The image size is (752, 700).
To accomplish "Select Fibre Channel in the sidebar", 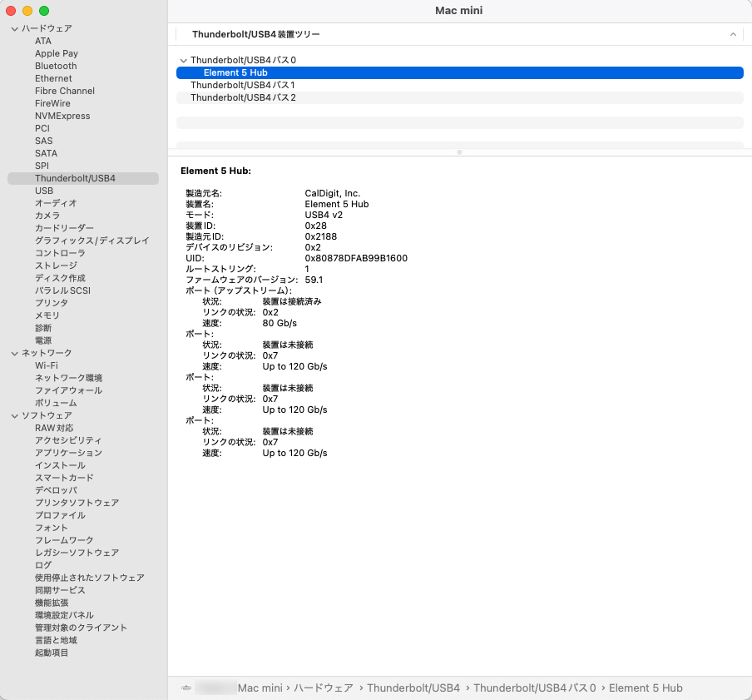I will click(x=65, y=92).
